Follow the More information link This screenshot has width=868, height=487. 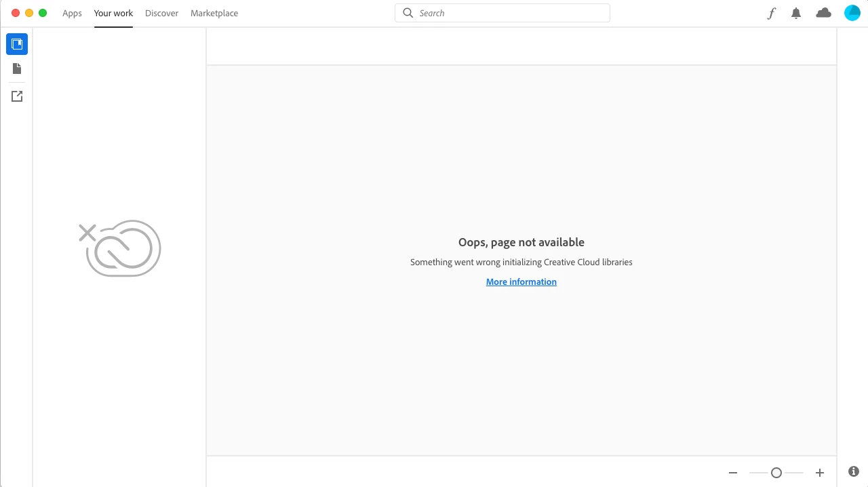click(x=521, y=282)
